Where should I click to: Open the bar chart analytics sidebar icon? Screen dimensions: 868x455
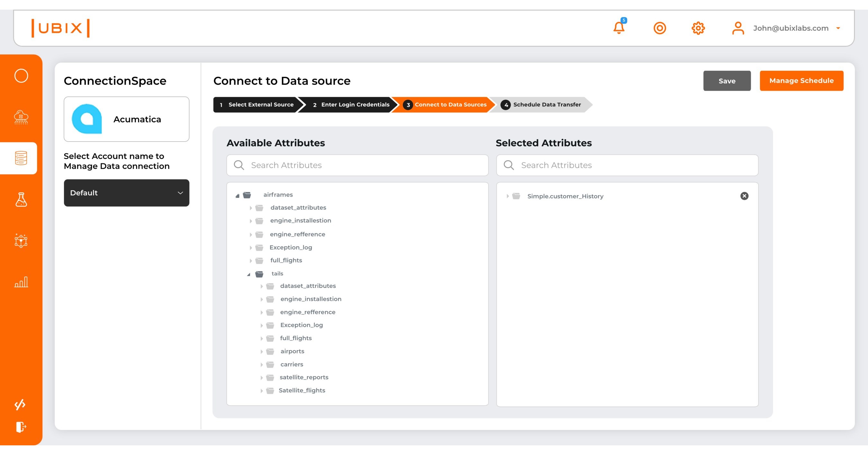click(x=21, y=282)
